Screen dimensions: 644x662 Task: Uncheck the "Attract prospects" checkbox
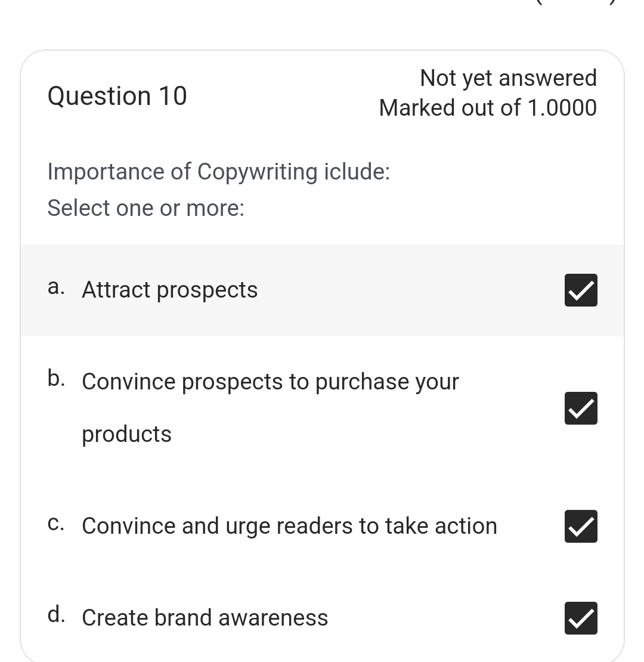click(x=581, y=290)
